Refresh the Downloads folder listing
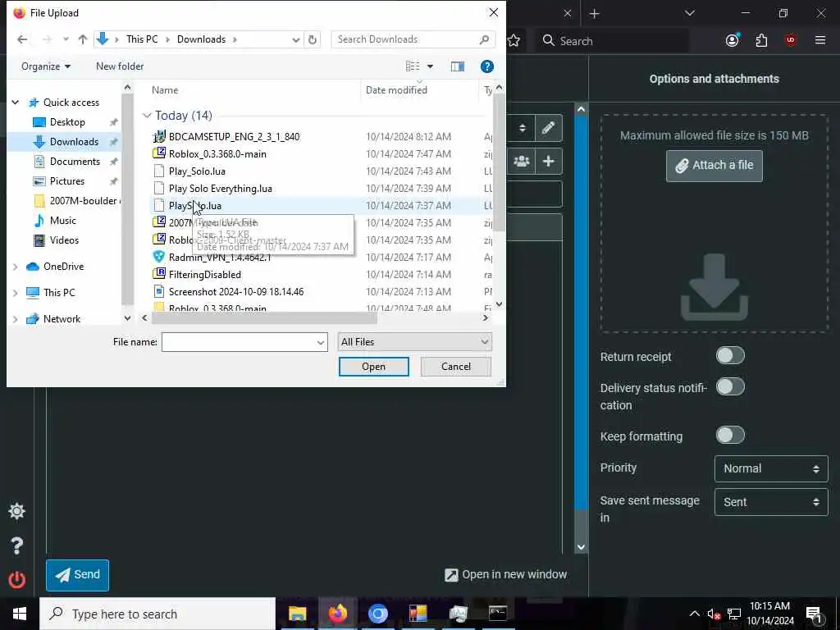Image resolution: width=840 pixels, height=630 pixels. (313, 39)
